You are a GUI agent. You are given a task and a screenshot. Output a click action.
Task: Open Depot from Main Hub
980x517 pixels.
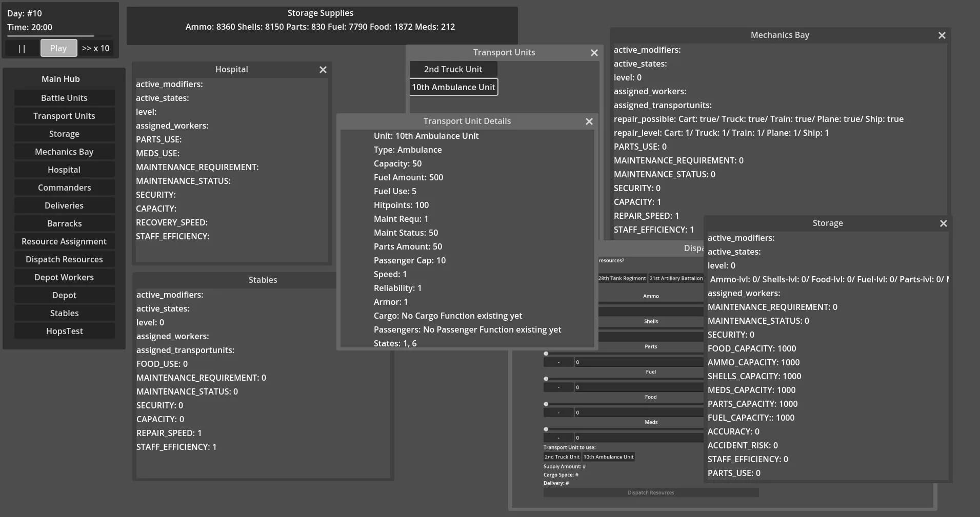coord(64,295)
